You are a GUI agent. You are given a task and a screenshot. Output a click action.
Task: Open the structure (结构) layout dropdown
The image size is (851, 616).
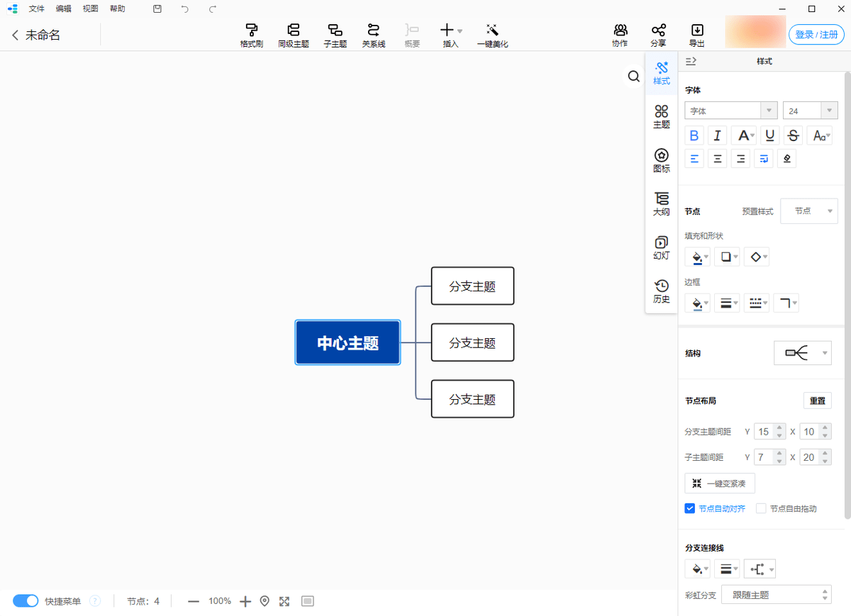802,353
